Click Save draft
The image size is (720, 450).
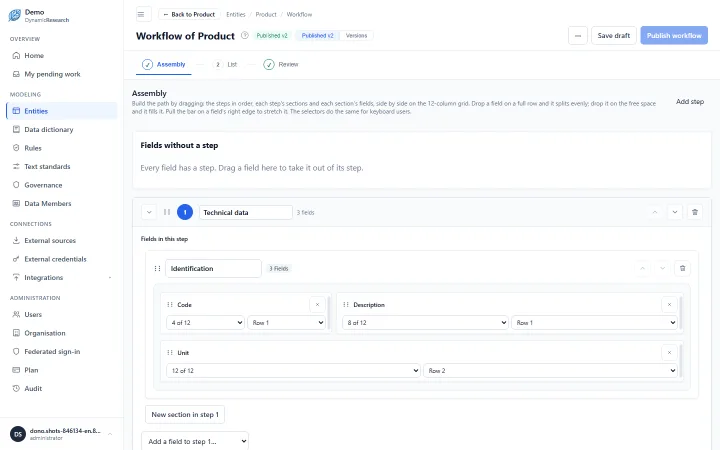[613, 35]
